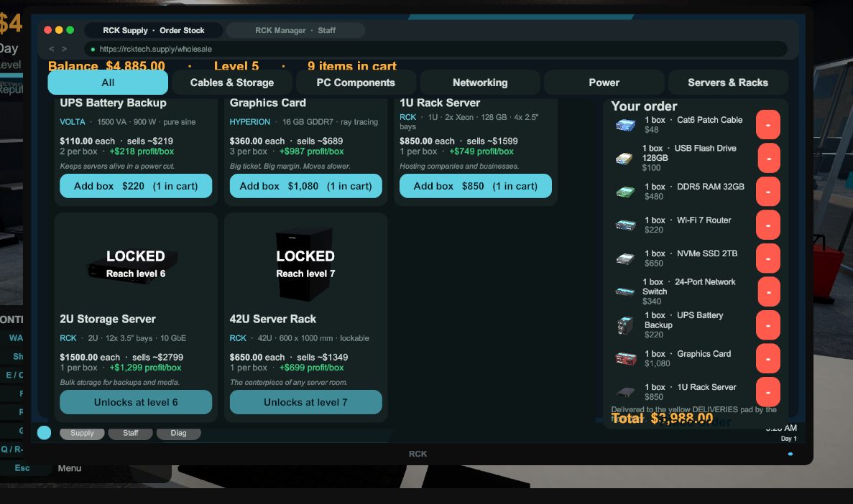
Task: Remove USB Flash Drive 128GB from cart
Action: pos(769,158)
